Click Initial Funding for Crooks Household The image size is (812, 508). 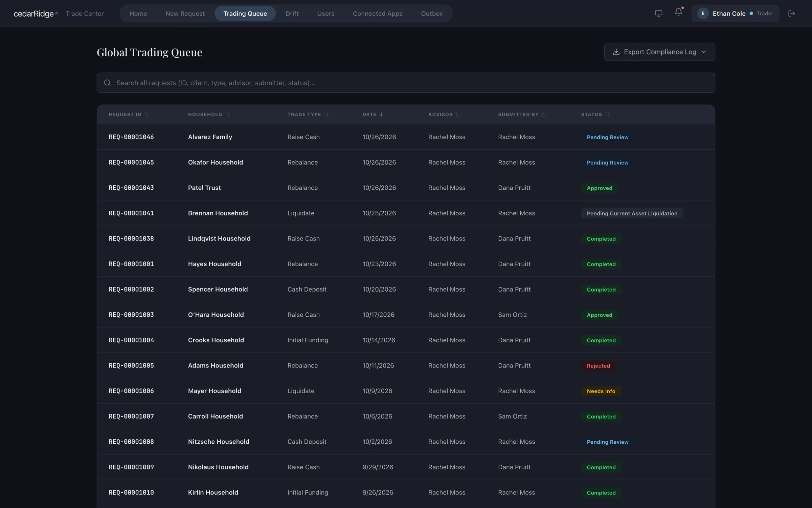[308, 340]
